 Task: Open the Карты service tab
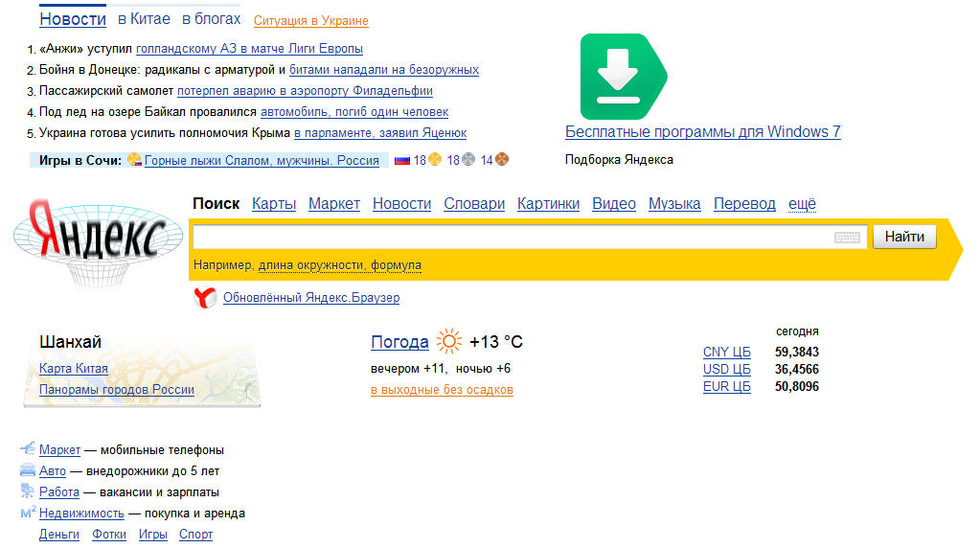pos(274,204)
